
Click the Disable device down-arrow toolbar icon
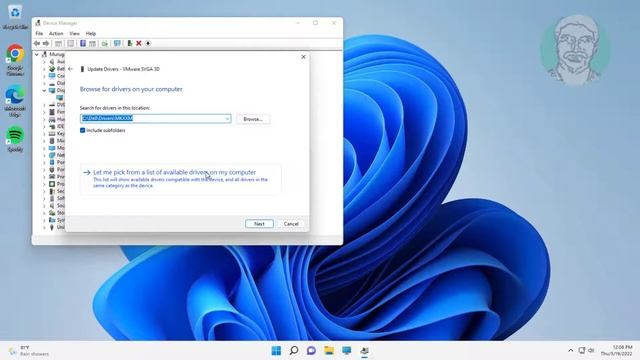point(148,43)
